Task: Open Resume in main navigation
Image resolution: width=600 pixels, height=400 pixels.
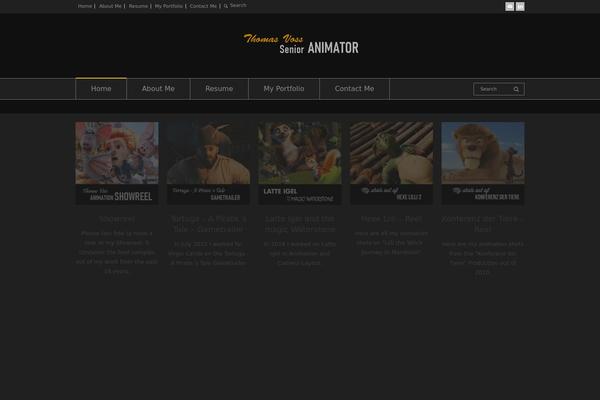Action: (x=219, y=89)
